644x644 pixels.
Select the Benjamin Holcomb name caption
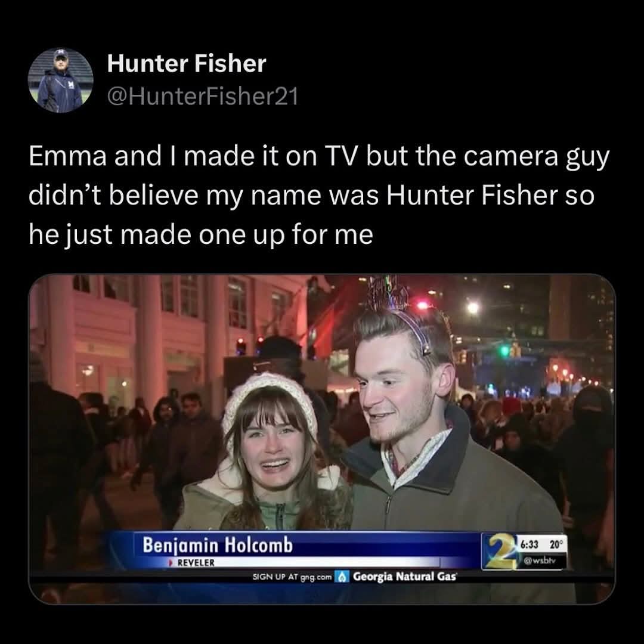pyautogui.click(x=218, y=545)
